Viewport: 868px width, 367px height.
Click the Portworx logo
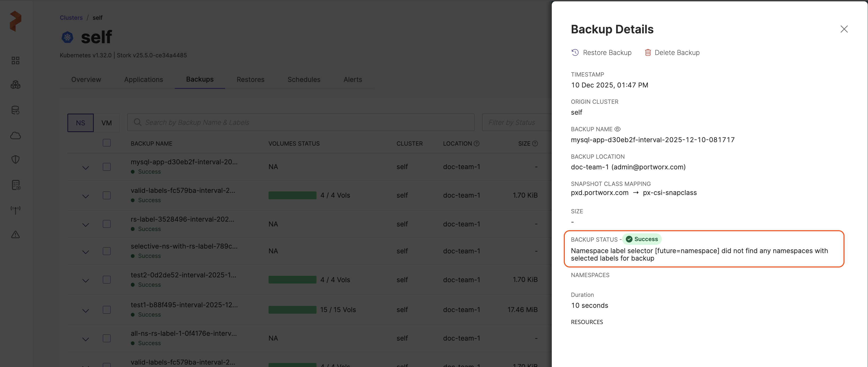click(x=15, y=21)
